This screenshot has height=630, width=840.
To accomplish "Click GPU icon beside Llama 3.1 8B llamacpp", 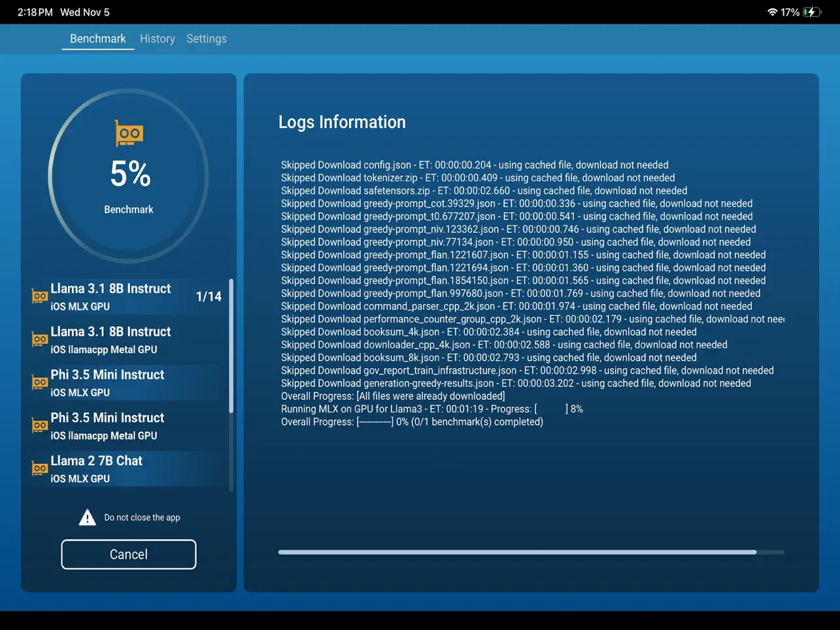I will pyautogui.click(x=39, y=339).
